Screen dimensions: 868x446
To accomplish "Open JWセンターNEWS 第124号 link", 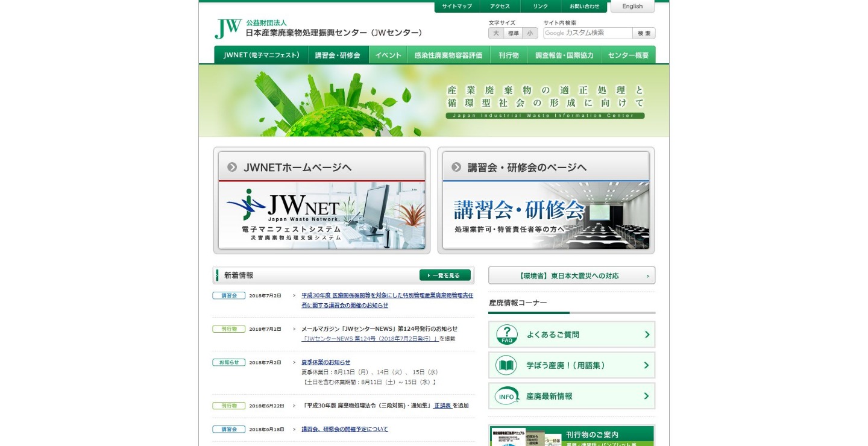I will click(370, 339).
